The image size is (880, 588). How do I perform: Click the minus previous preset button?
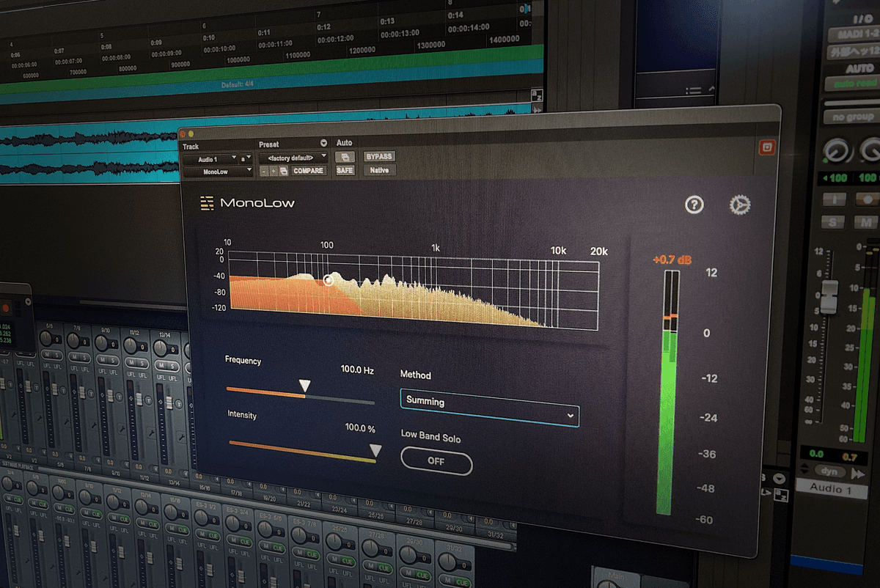263,171
